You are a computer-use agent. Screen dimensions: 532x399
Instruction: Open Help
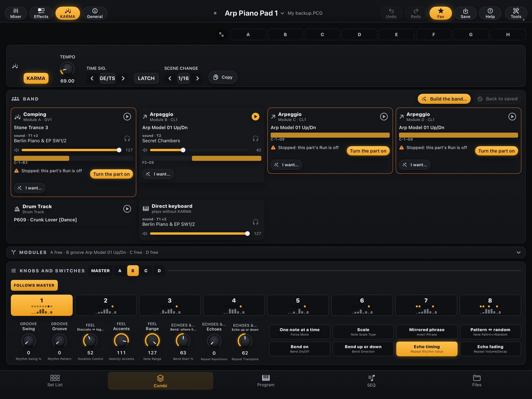(x=490, y=13)
